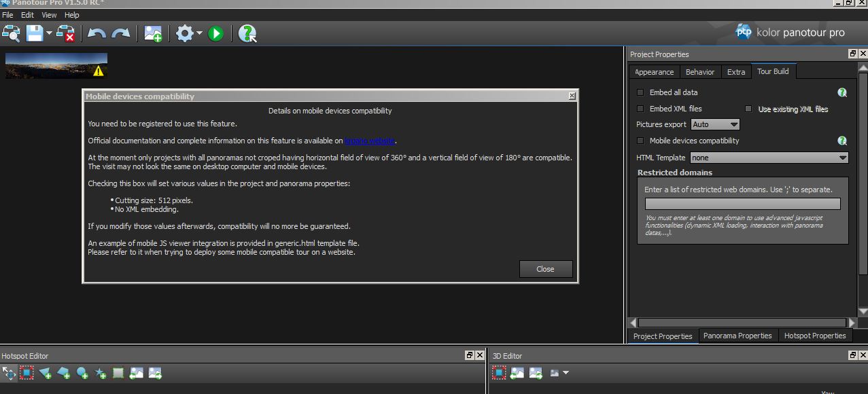The height and width of the screenshot is (394, 868).
Task: Click the Close project red X icon
Action: [x=66, y=33]
